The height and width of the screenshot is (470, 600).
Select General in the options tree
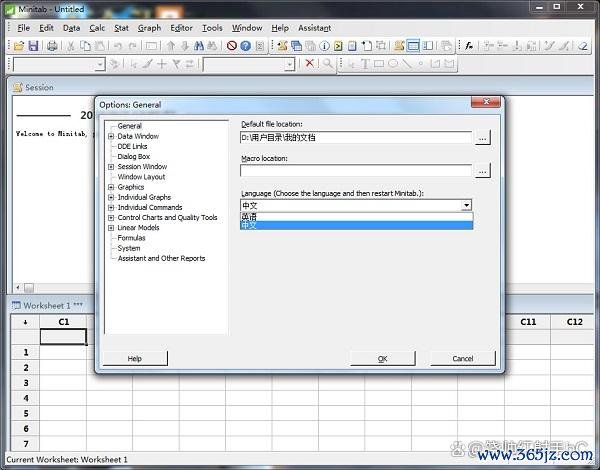(130, 126)
